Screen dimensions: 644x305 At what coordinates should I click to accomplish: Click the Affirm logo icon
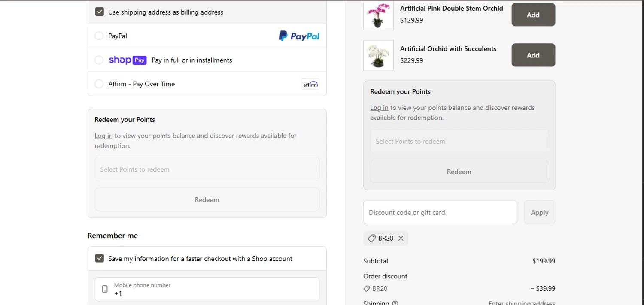click(310, 84)
